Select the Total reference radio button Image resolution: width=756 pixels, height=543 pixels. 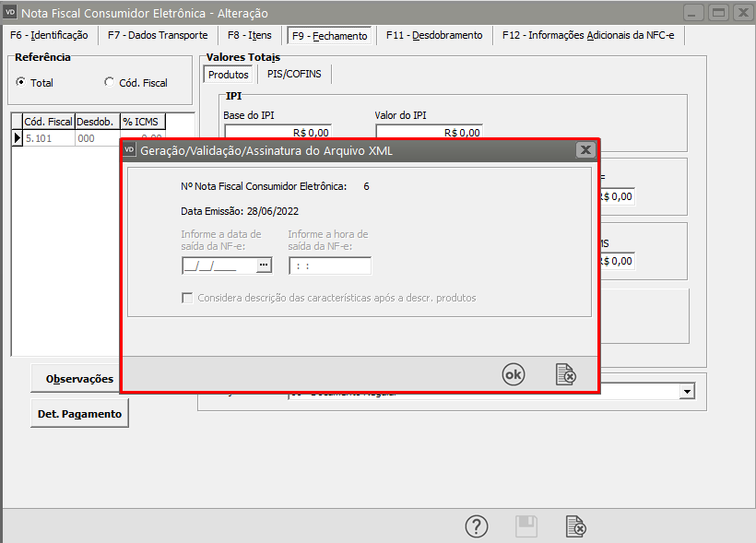coord(20,82)
